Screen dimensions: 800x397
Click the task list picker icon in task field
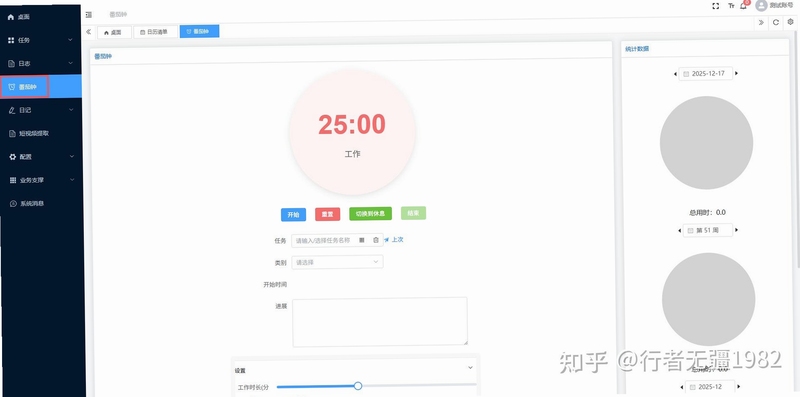click(x=362, y=240)
